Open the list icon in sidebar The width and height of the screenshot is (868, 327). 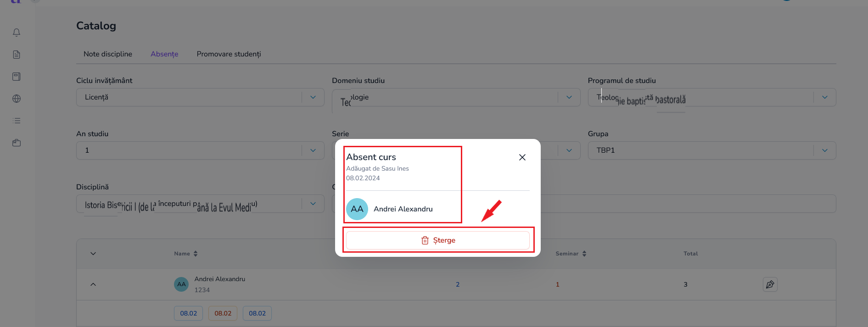17,121
